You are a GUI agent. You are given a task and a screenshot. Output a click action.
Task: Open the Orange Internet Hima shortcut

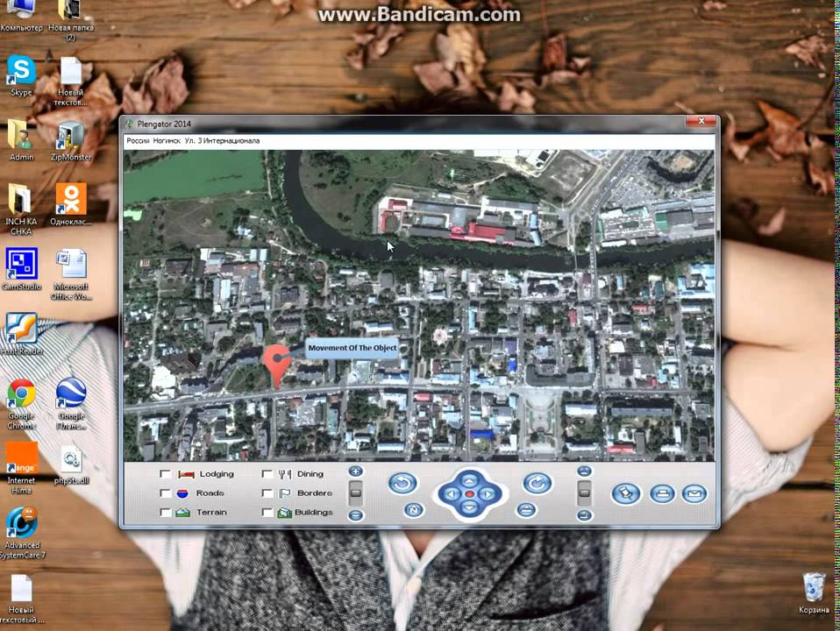21,469
